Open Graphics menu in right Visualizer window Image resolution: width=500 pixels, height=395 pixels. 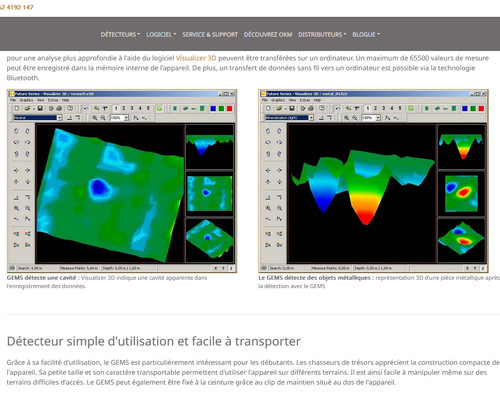(x=278, y=100)
